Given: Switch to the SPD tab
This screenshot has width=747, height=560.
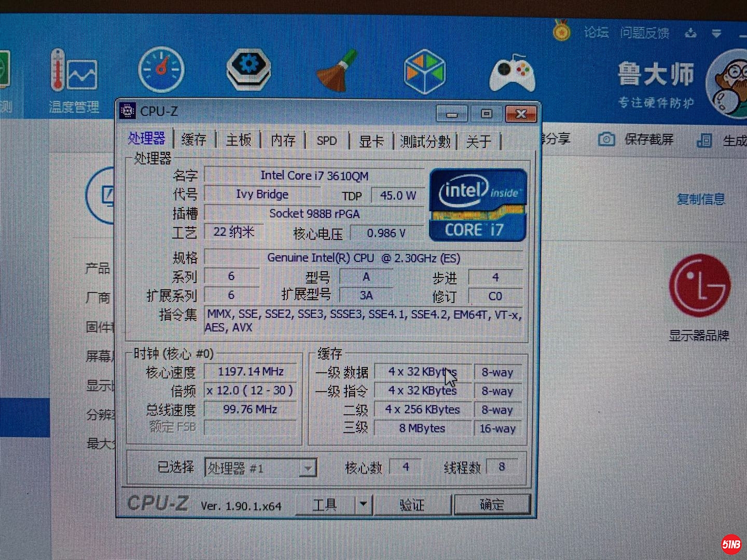Looking at the screenshot, I should tap(326, 140).
